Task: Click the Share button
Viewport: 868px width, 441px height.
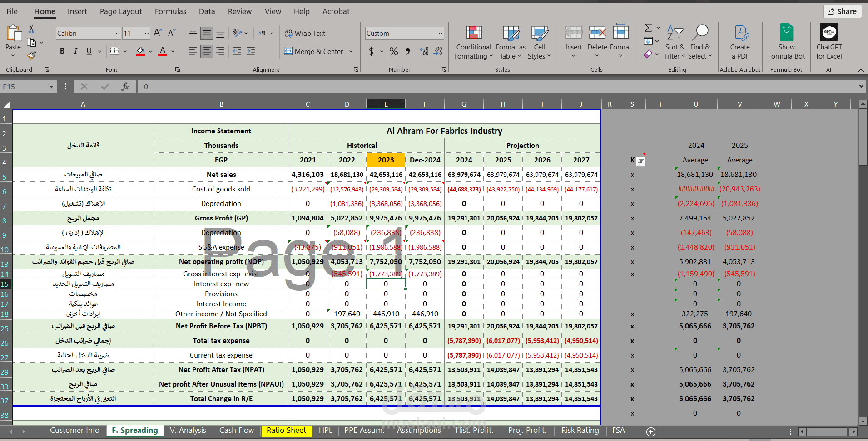Action: pyautogui.click(x=843, y=11)
